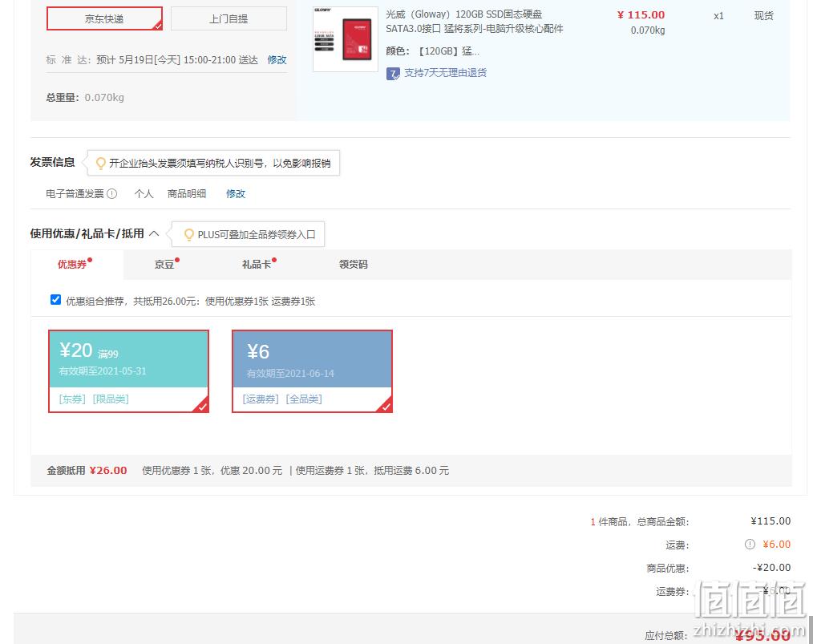Viewport: 813px width, 644px height.
Task: Click the 现货 stock status text
Action: pyautogui.click(x=764, y=15)
